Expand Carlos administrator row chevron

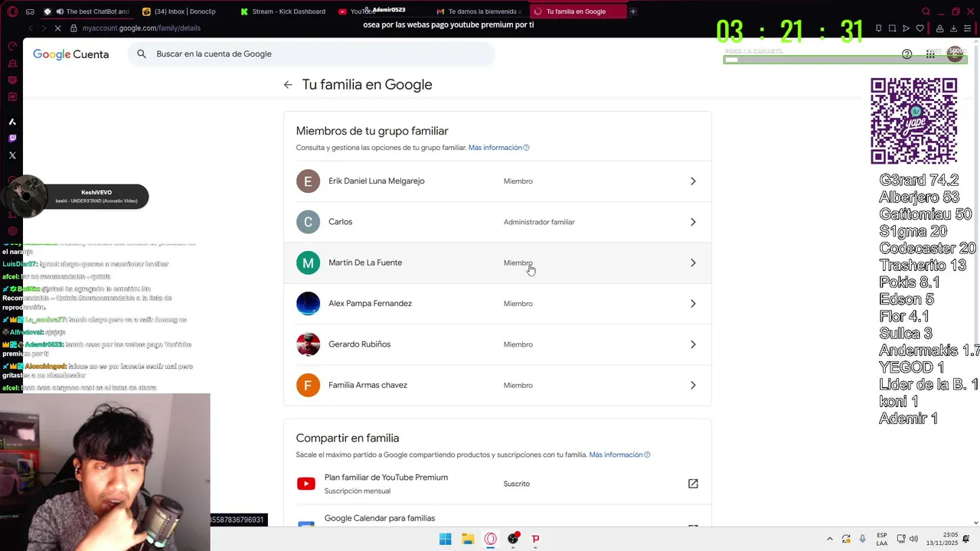click(693, 222)
